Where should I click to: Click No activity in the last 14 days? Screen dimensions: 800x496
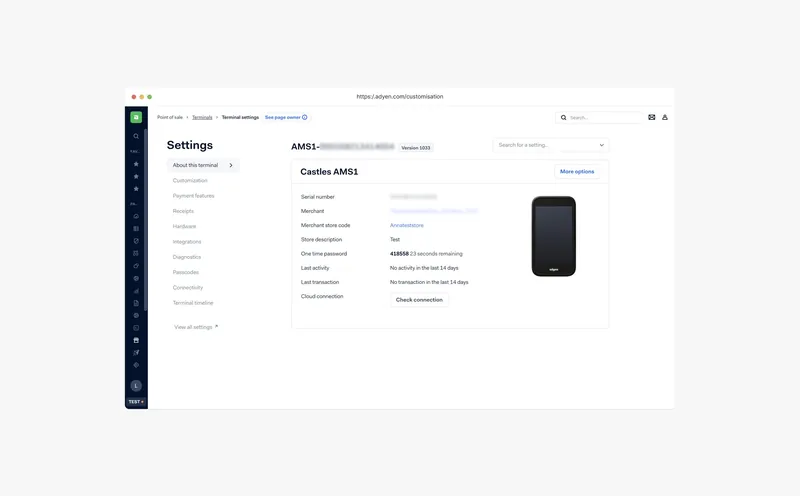[424, 268]
